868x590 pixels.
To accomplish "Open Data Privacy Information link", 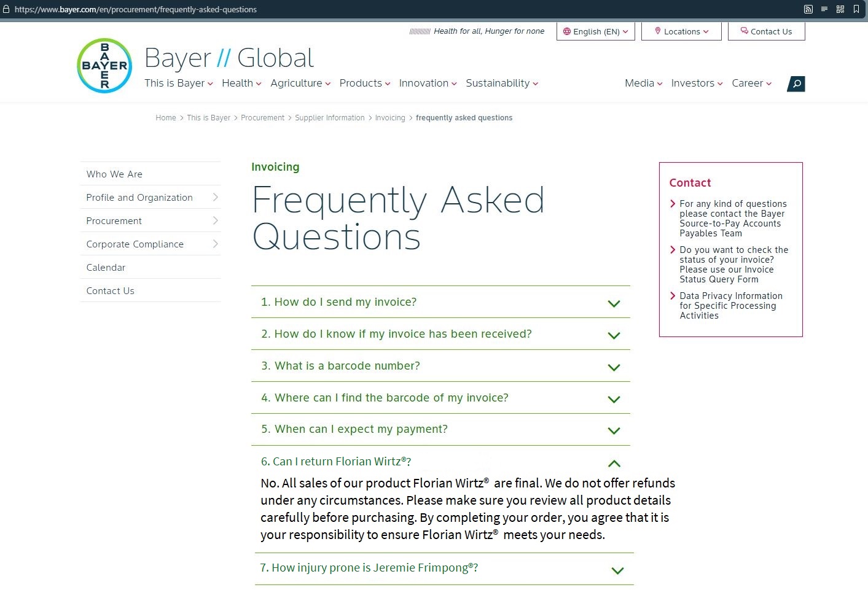I will [730, 306].
